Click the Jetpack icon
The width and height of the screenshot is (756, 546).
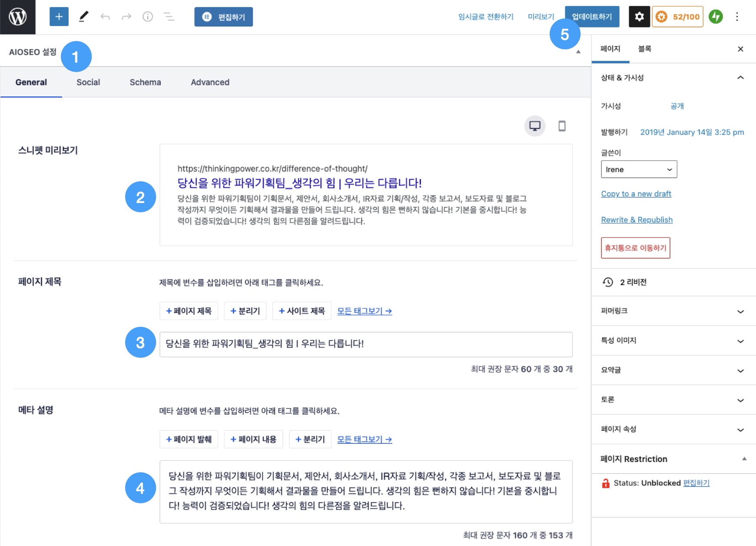pyautogui.click(x=715, y=17)
